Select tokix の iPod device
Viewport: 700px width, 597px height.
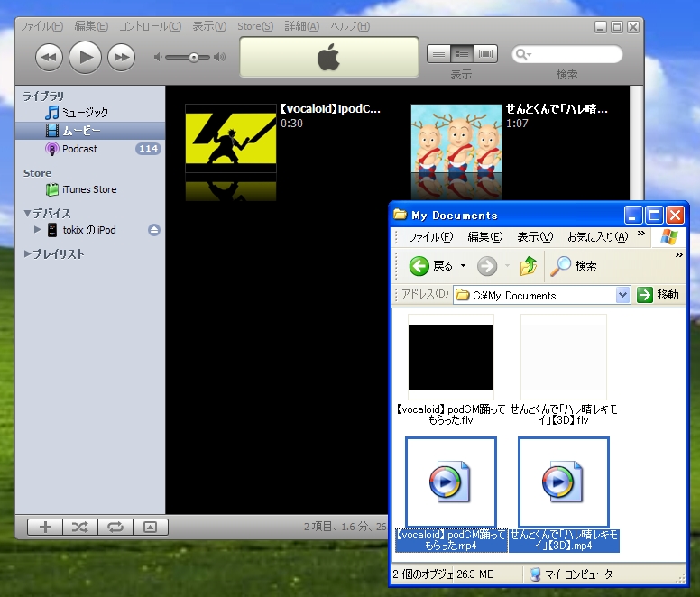(x=89, y=230)
